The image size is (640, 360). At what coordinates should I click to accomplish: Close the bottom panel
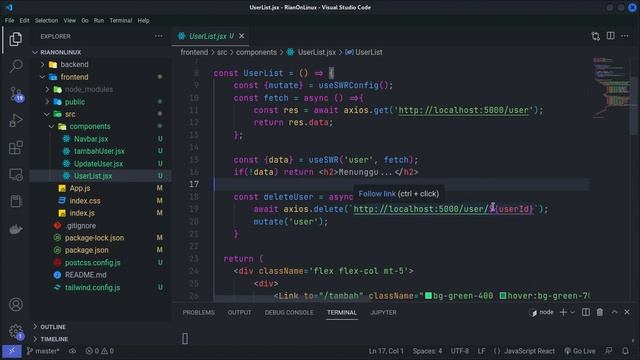627,312
